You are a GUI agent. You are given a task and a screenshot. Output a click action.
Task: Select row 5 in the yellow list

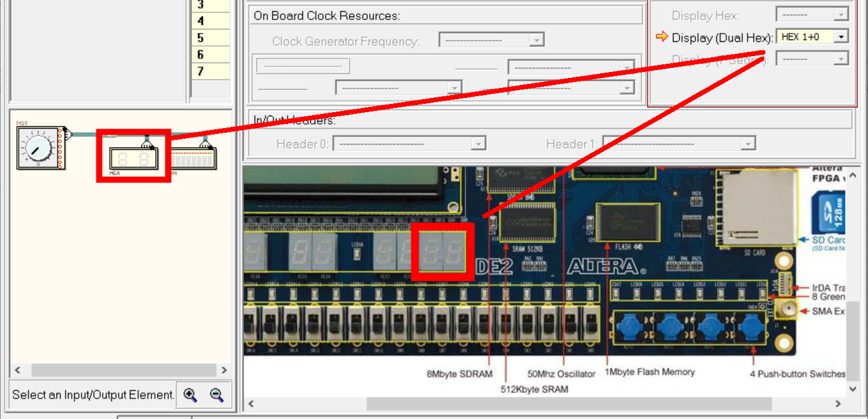tap(211, 38)
